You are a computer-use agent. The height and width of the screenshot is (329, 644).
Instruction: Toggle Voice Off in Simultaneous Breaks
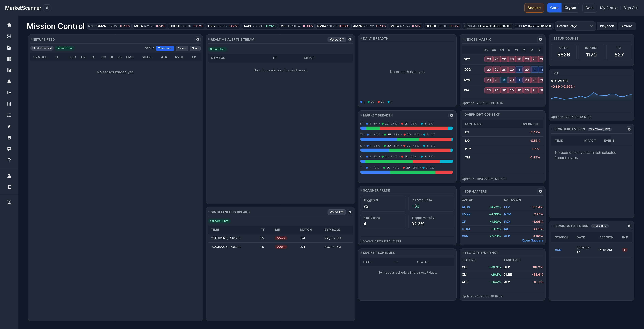(x=336, y=212)
